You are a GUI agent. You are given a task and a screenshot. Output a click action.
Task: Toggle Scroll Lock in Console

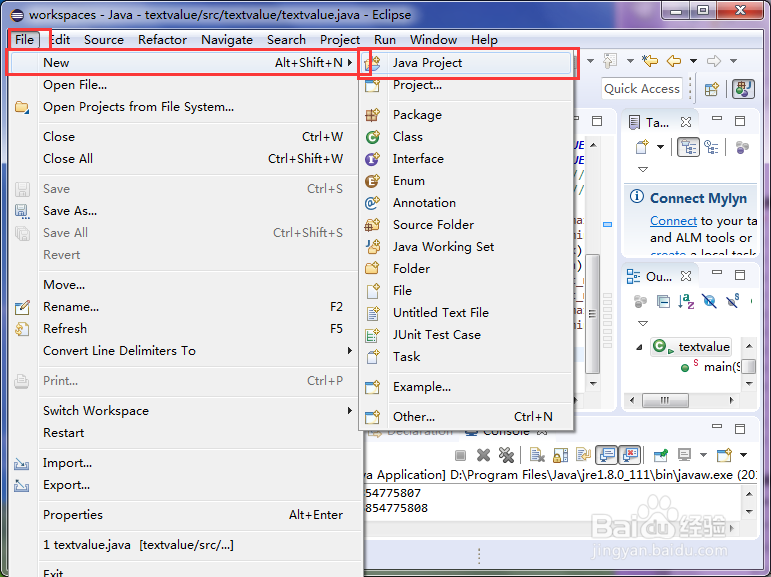(x=561, y=456)
